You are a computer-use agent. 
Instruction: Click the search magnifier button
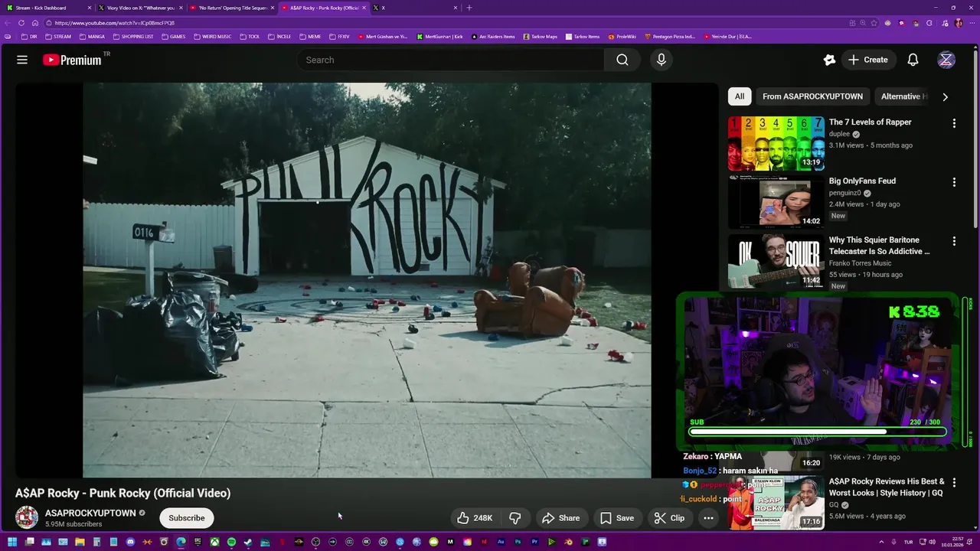[622, 60]
